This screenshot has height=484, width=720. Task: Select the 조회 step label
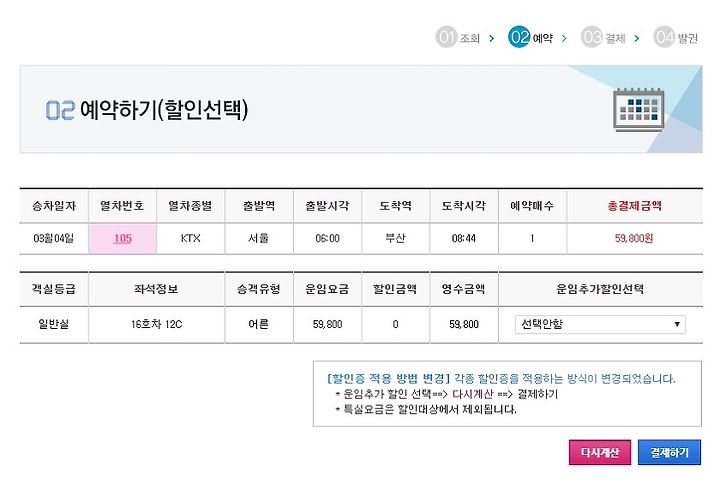click(x=470, y=39)
